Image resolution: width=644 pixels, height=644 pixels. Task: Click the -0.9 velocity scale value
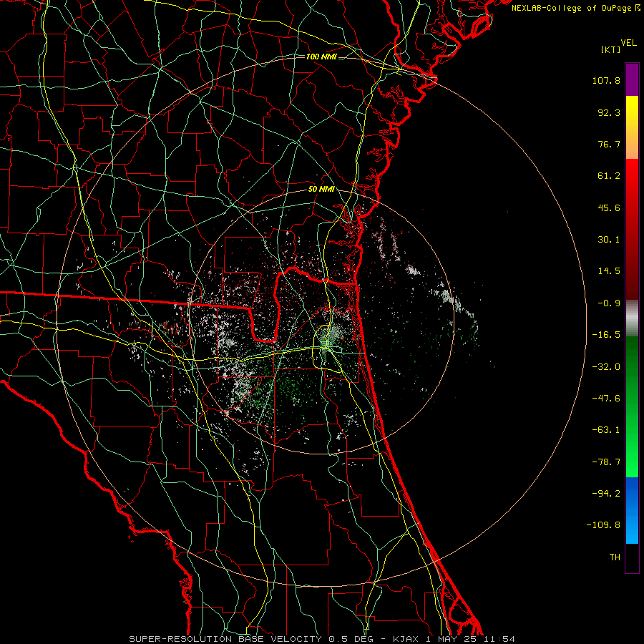(609, 303)
